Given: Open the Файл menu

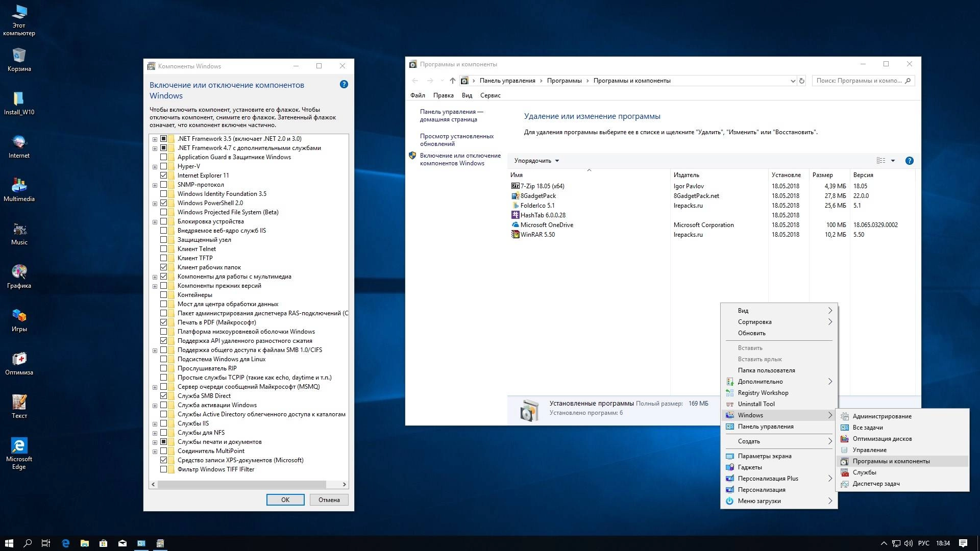Looking at the screenshot, I should point(418,95).
